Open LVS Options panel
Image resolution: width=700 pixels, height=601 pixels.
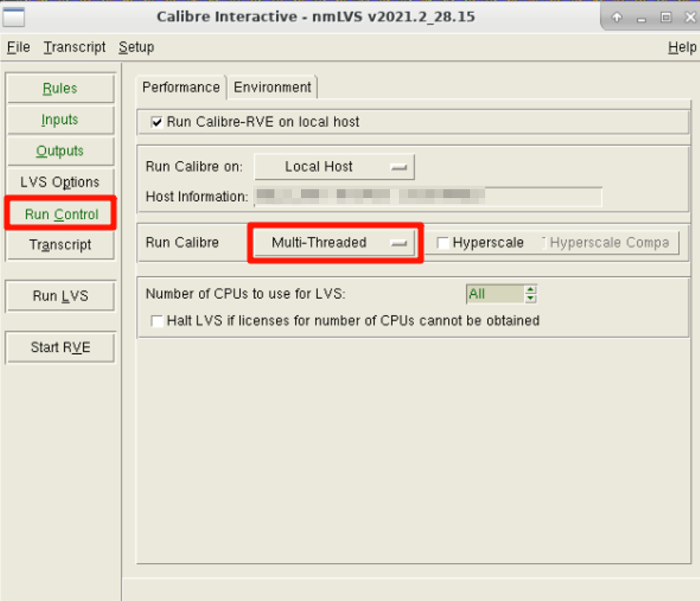tap(60, 182)
